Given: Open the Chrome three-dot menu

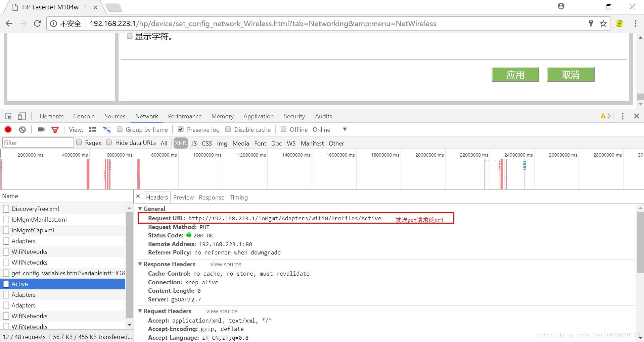Looking at the screenshot, I should point(635,23).
